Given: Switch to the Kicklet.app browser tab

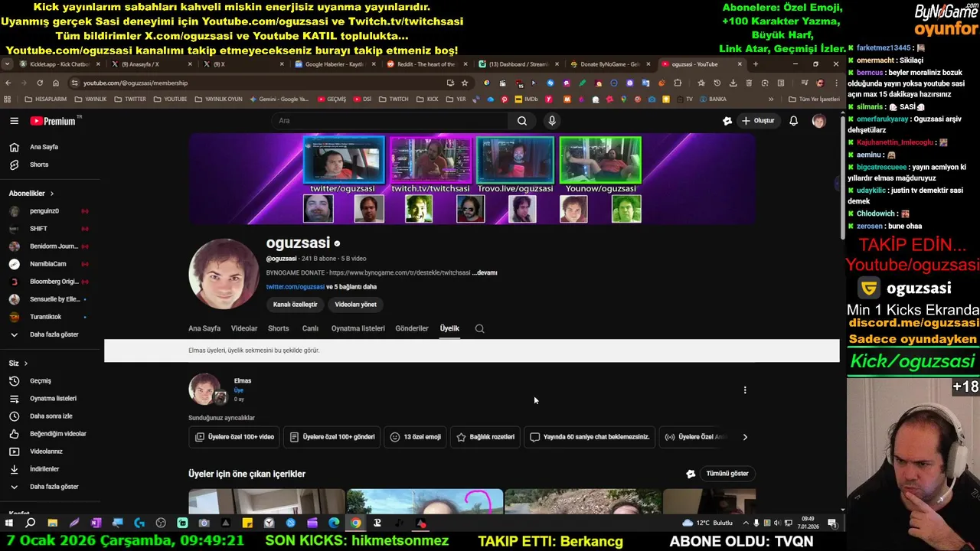Looking at the screenshot, I should [x=60, y=64].
